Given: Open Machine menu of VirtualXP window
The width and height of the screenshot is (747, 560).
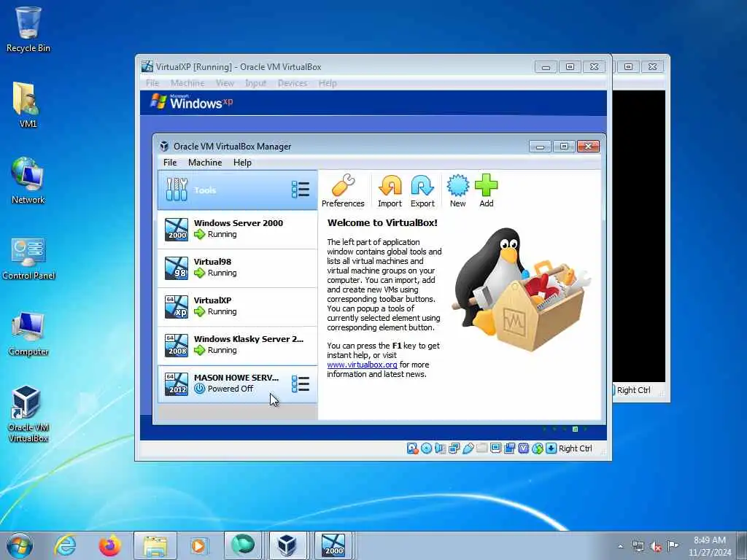Looking at the screenshot, I should [187, 83].
